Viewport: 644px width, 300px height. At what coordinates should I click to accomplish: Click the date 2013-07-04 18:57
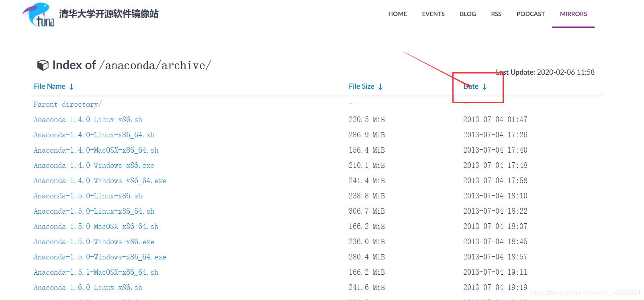495,257
